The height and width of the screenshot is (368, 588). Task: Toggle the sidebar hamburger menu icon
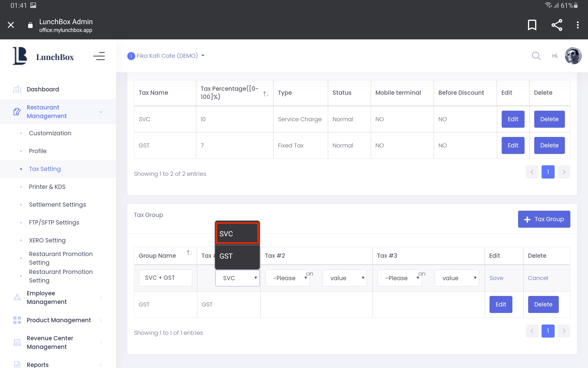[99, 56]
